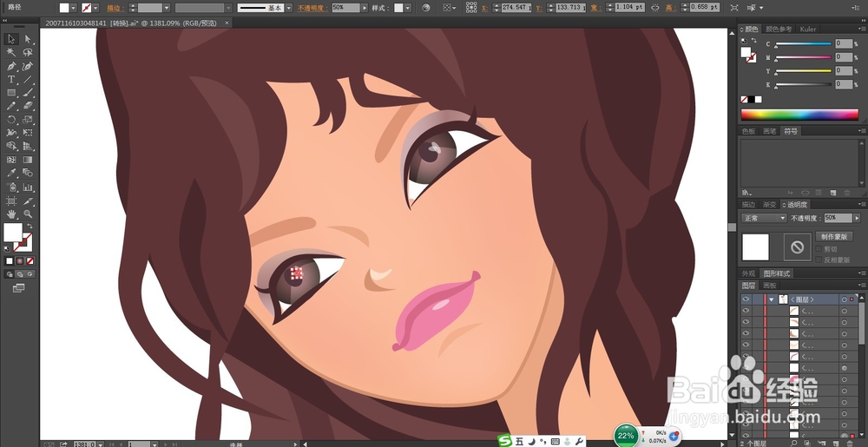Select the Direct Selection (white arrow) tool
868x447 pixels.
[28, 39]
